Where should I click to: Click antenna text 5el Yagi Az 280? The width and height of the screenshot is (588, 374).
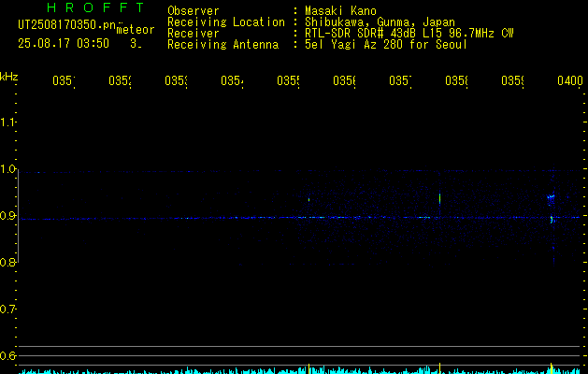(x=355, y=45)
